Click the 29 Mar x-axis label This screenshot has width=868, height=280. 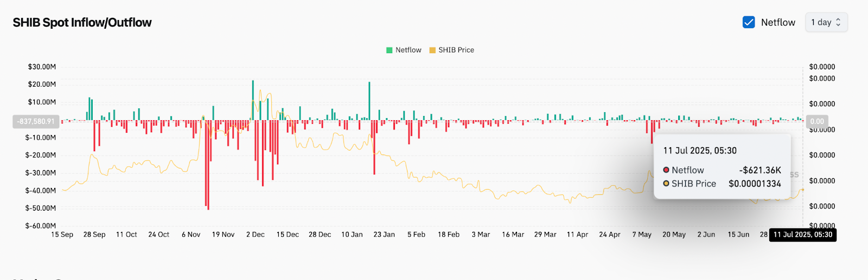click(x=545, y=235)
